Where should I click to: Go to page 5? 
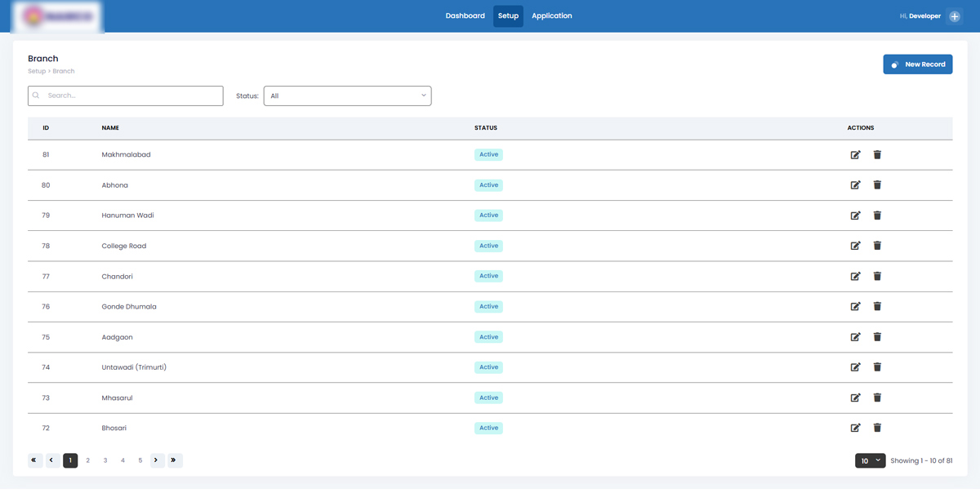(x=140, y=460)
